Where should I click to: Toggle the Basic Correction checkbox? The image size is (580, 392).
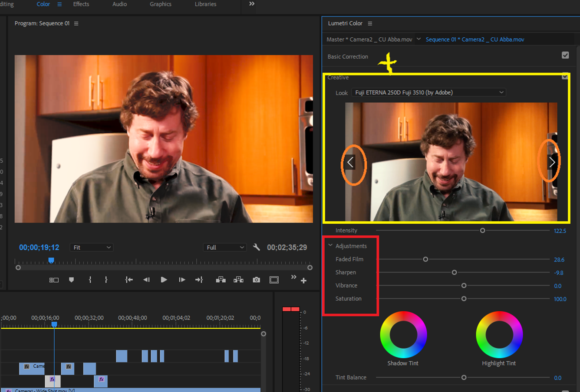pyautogui.click(x=565, y=55)
